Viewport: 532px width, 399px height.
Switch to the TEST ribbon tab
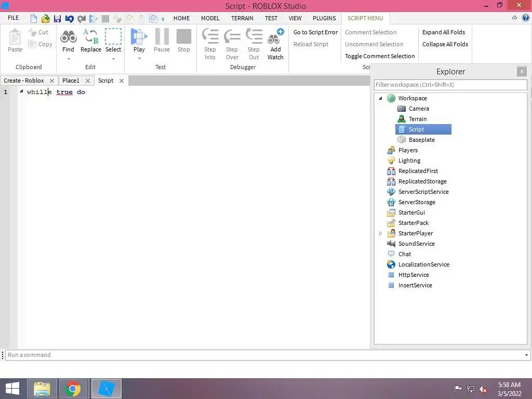click(x=271, y=18)
